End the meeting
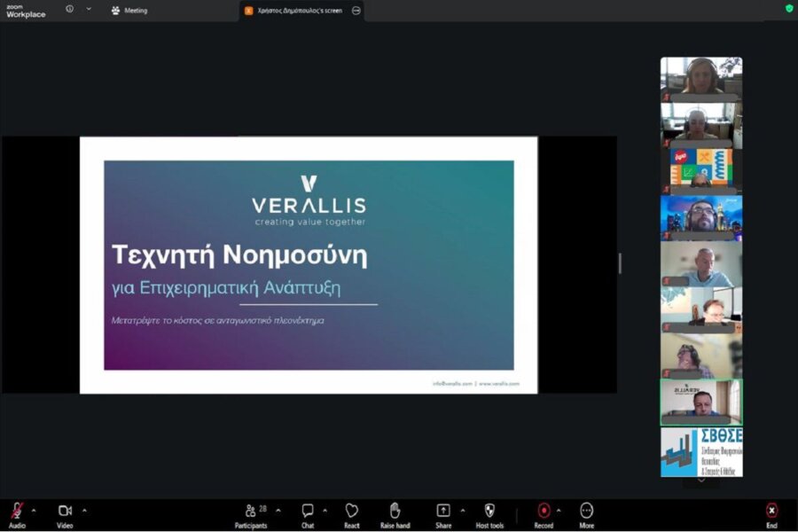Screen dimensions: 798x532 tap(771, 511)
